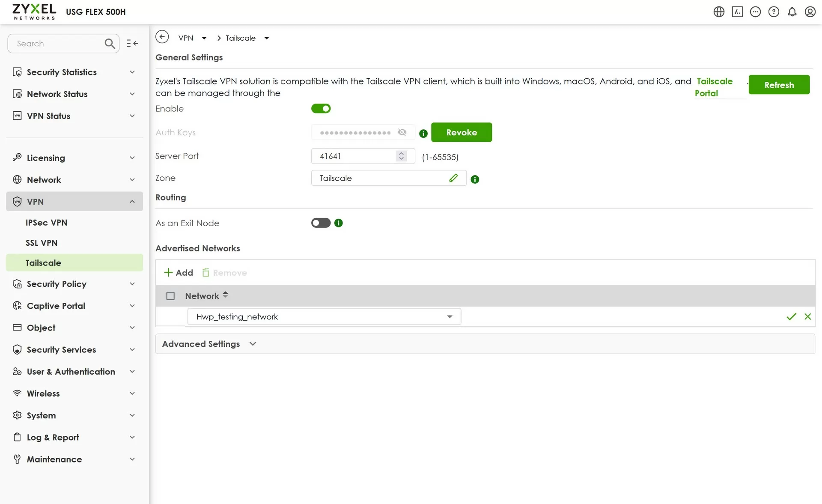Open the user account icon

pos(810,12)
